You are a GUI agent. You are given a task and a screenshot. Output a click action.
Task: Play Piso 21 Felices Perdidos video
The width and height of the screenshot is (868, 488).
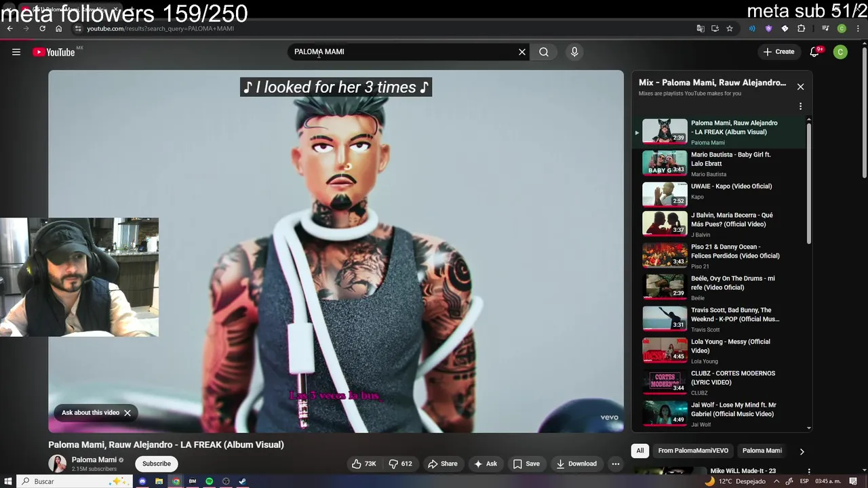[x=719, y=256]
